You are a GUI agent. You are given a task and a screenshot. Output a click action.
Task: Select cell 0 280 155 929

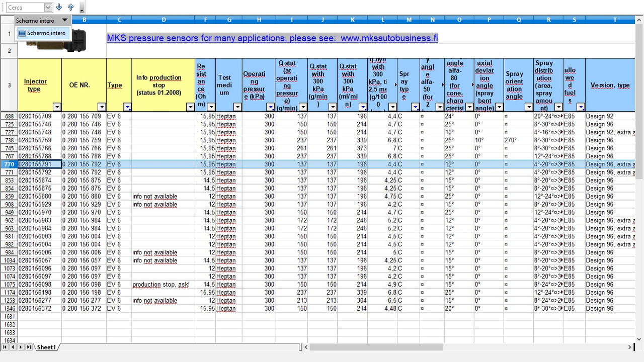[84, 205]
